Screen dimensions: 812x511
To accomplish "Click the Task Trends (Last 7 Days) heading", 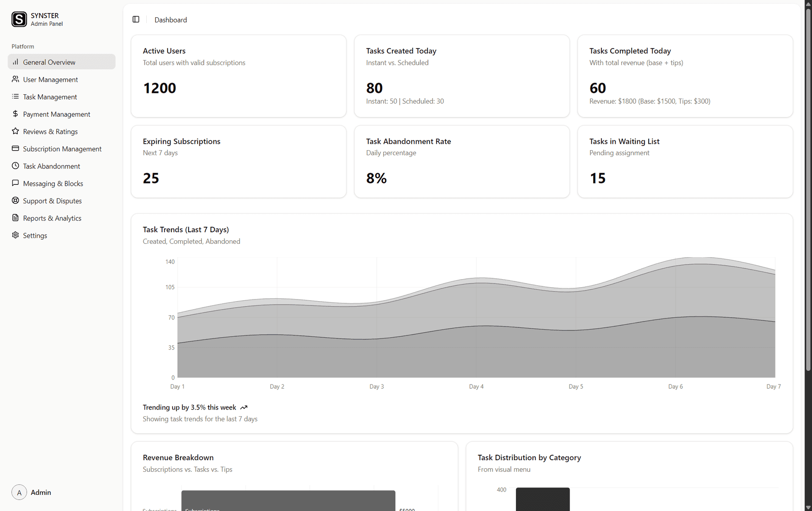I will pyautogui.click(x=186, y=229).
